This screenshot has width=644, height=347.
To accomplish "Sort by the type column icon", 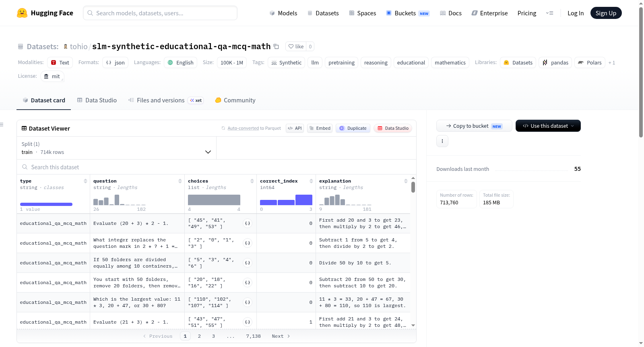I will point(85,181).
